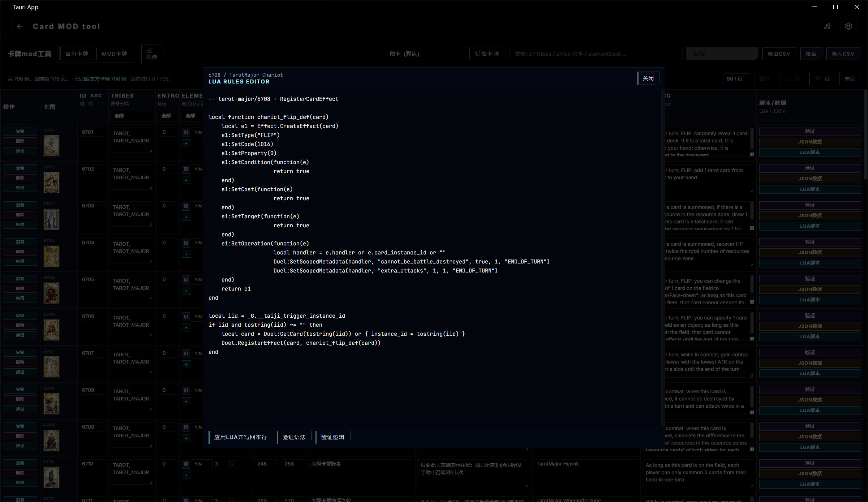Click 验证语法 to validate syntax
Image resolution: width=868 pixels, height=502 pixels.
click(294, 437)
